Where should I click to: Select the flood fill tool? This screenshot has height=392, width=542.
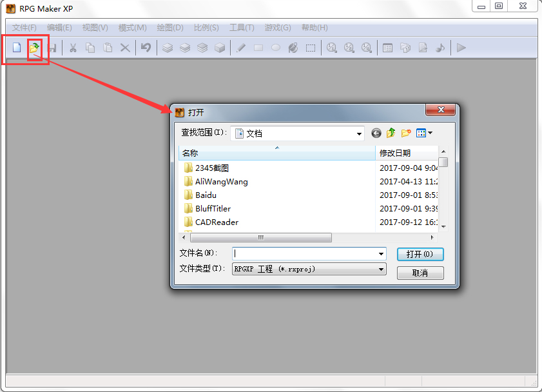(293, 48)
